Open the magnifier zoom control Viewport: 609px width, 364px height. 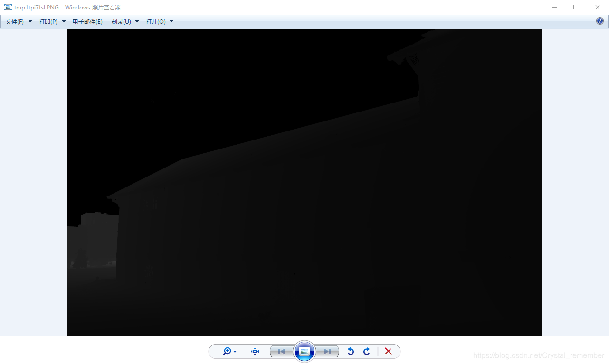227,351
